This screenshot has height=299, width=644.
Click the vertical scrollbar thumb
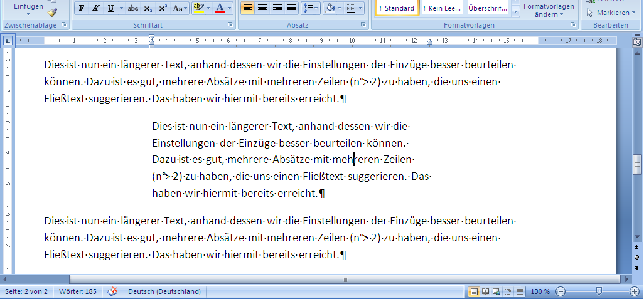[x=637, y=164]
